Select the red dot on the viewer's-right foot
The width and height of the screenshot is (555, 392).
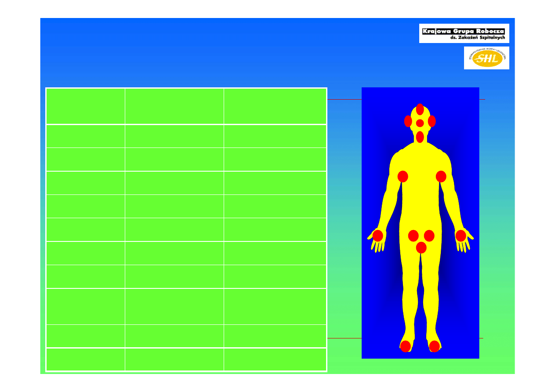coord(434,346)
